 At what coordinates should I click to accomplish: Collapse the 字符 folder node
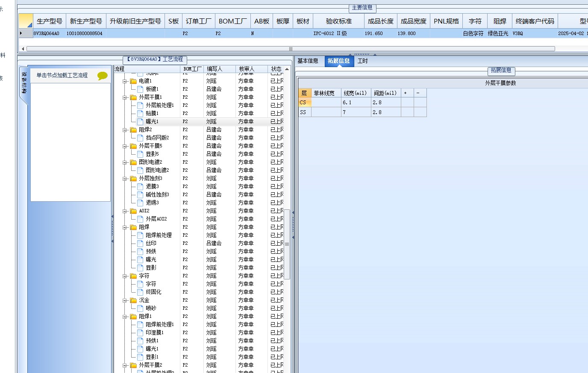125,276
